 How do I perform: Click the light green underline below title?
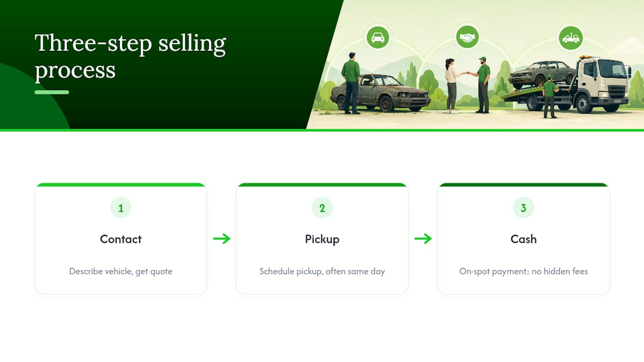point(52,92)
